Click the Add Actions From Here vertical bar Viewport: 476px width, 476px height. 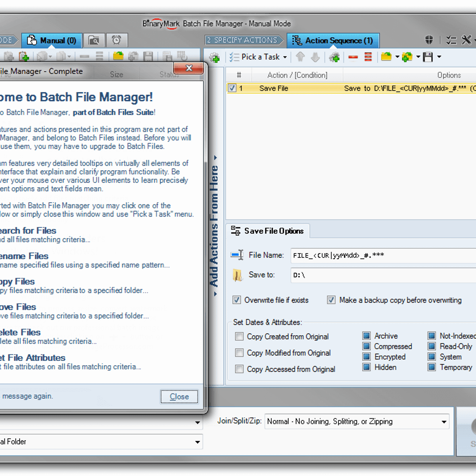click(x=214, y=226)
